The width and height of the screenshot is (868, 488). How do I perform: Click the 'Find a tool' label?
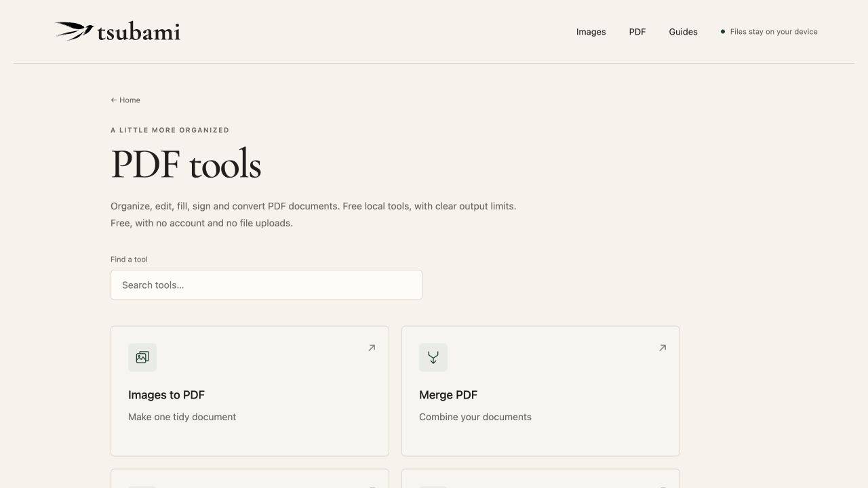pos(129,259)
